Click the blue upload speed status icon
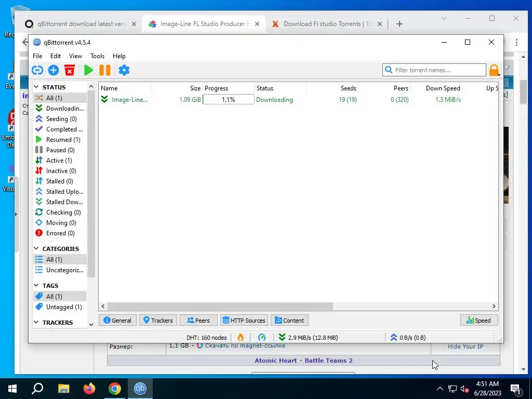Screen dimensions: 532x399 point(394,337)
